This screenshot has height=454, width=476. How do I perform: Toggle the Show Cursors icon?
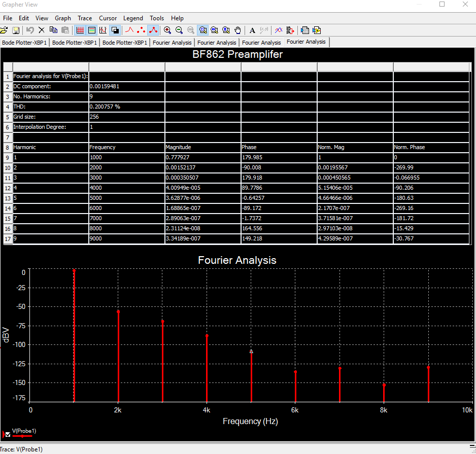point(103,30)
